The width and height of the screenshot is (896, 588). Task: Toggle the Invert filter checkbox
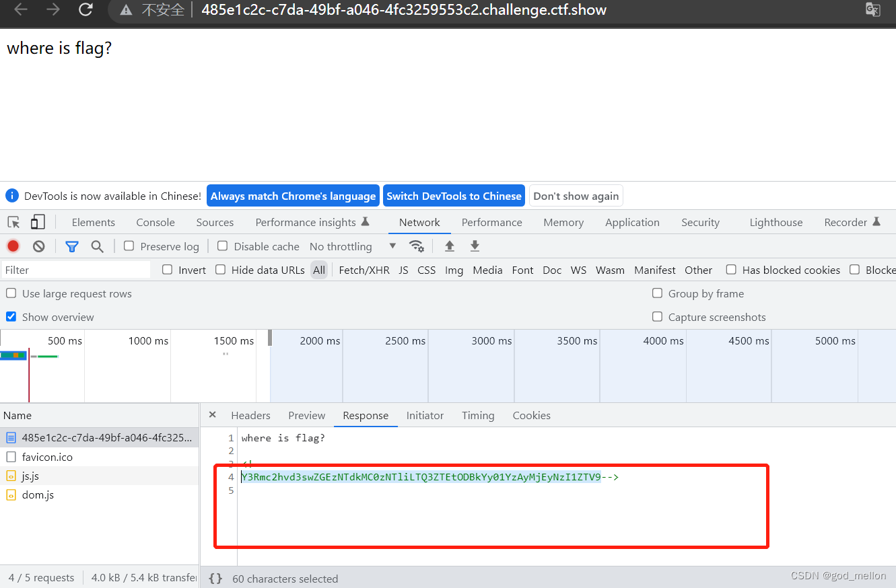click(168, 270)
